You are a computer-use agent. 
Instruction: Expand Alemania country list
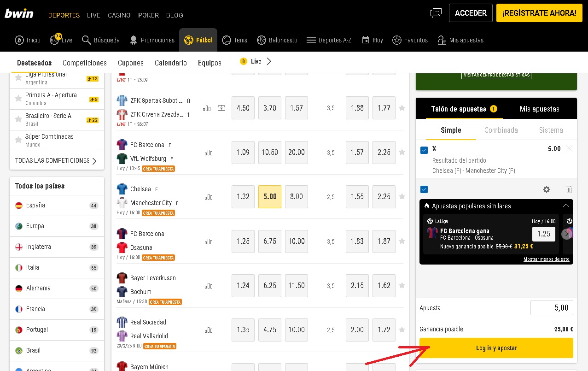[x=57, y=289]
